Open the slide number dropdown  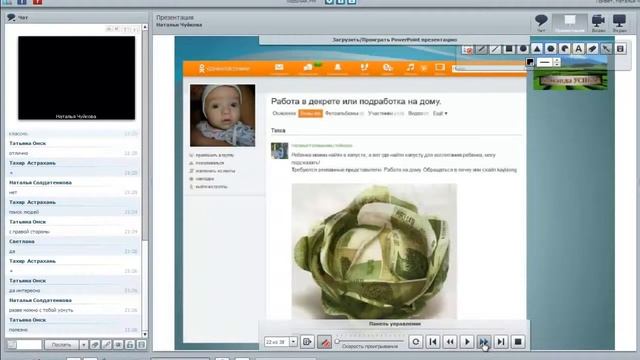(x=293, y=342)
